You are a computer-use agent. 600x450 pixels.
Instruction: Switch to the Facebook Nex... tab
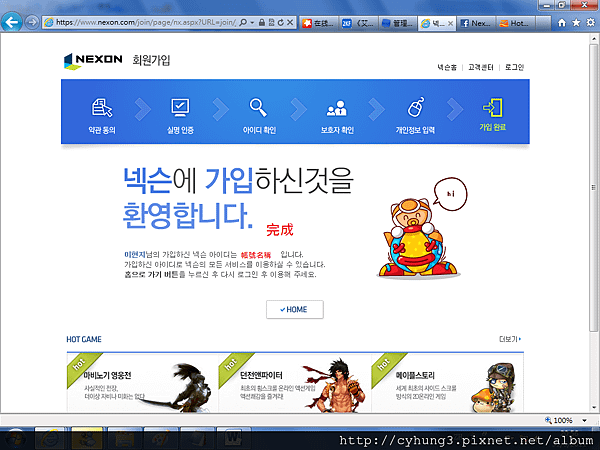[477, 23]
